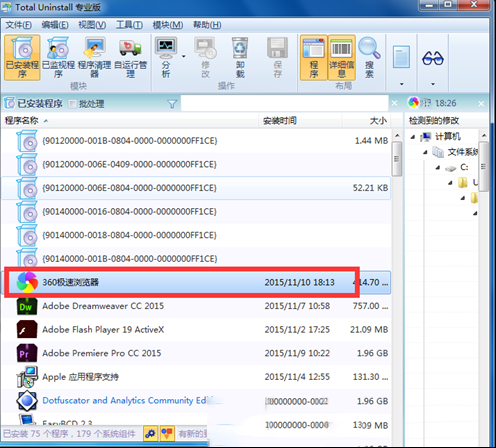Click the Premiere Pro Pr icon
The image size is (496, 448).
[27, 353]
